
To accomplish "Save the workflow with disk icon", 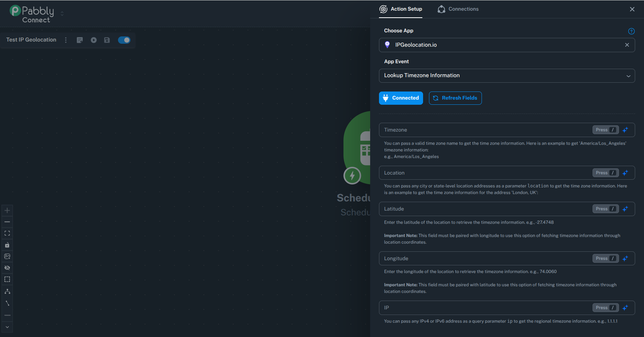I will [107, 40].
